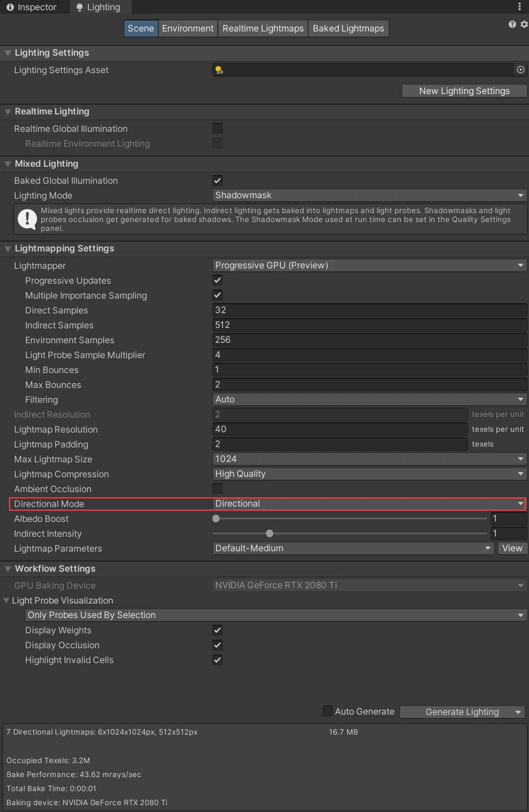Open the help icon for Lighting window
529x812 pixels.
click(x=512, y=24)
